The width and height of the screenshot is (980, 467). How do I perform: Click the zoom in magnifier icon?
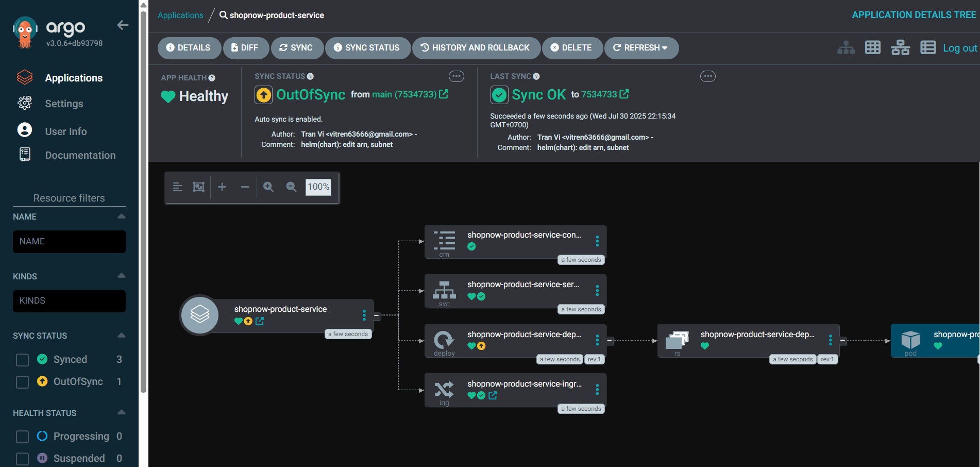[268, 187]
